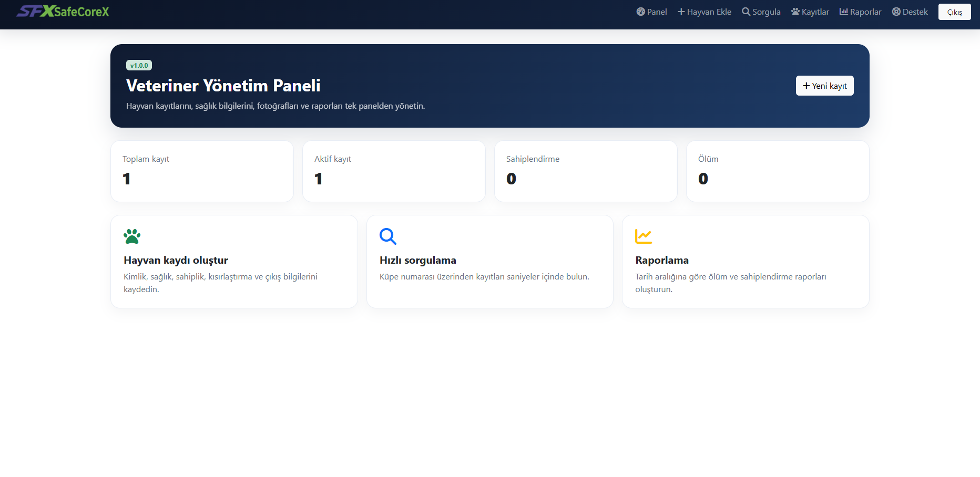Screen dimensions: 980x477
Task: Click the blue magnifier search icon
Action: 388,236
